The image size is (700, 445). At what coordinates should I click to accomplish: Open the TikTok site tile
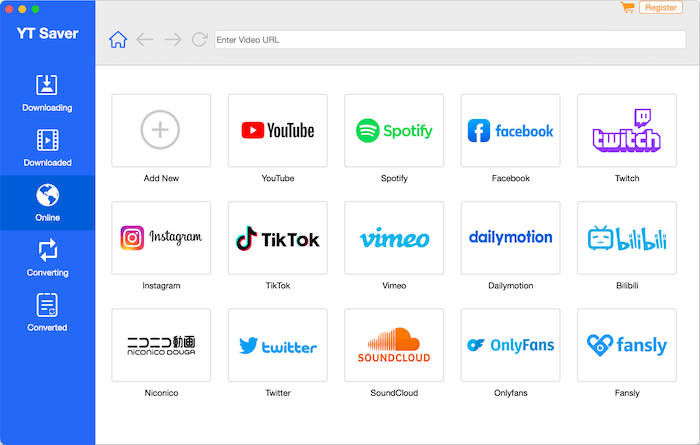pyautogui.click(x=278, y=238)
